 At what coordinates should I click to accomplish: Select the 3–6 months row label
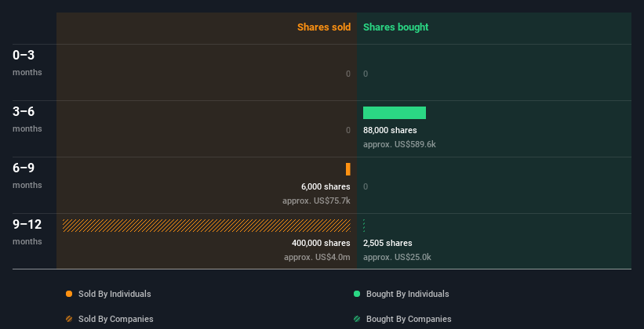coord(27,119)
